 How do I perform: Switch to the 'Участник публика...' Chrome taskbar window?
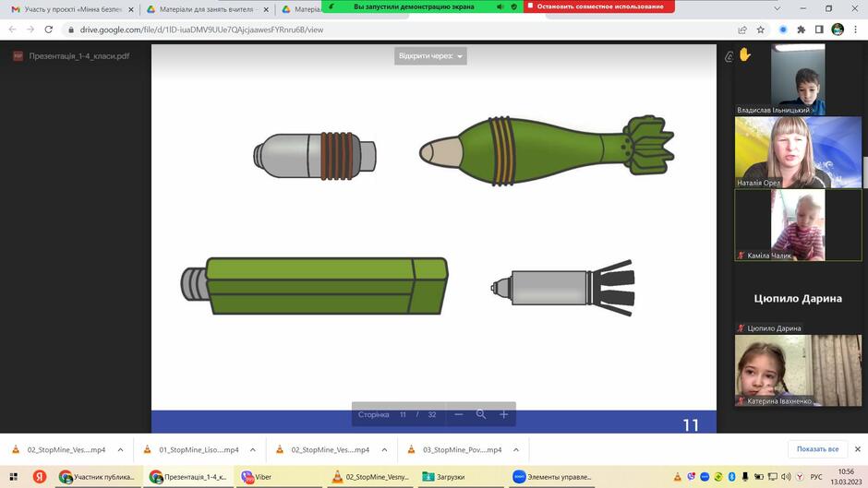pos(98,477)
